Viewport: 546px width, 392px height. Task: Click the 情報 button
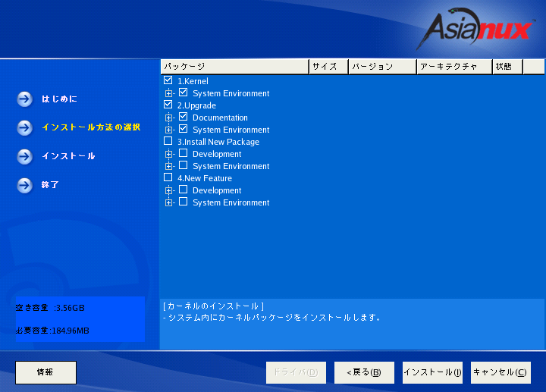[x=45, y=372]
